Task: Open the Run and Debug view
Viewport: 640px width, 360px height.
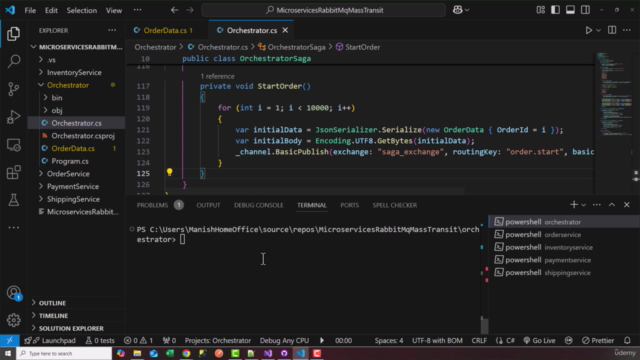Action: [13, 117]
